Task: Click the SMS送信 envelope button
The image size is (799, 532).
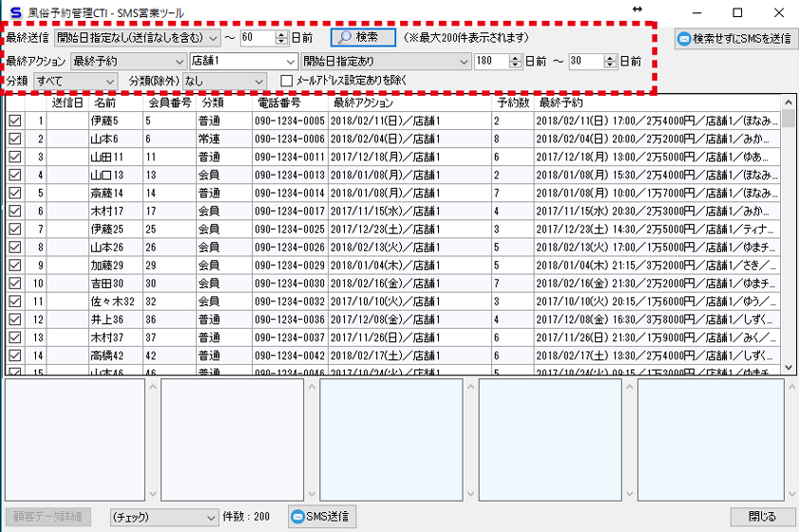Action: click(322, 517)
